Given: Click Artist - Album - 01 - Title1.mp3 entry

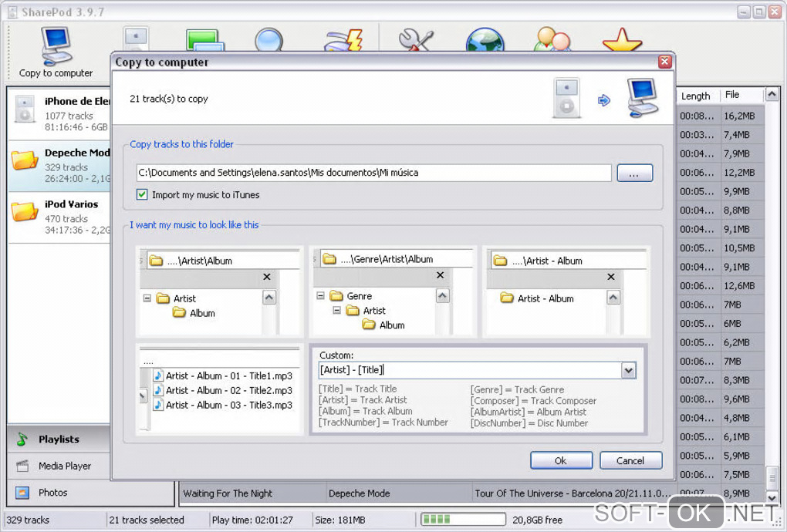Looking at the screenshot, I should [x=223, y=375].
